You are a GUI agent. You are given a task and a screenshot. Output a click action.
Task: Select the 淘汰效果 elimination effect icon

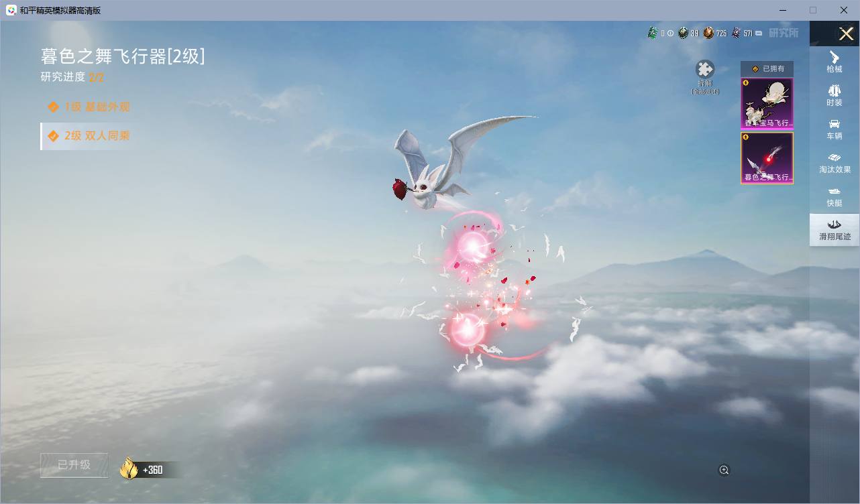click(x=835, y=162)
